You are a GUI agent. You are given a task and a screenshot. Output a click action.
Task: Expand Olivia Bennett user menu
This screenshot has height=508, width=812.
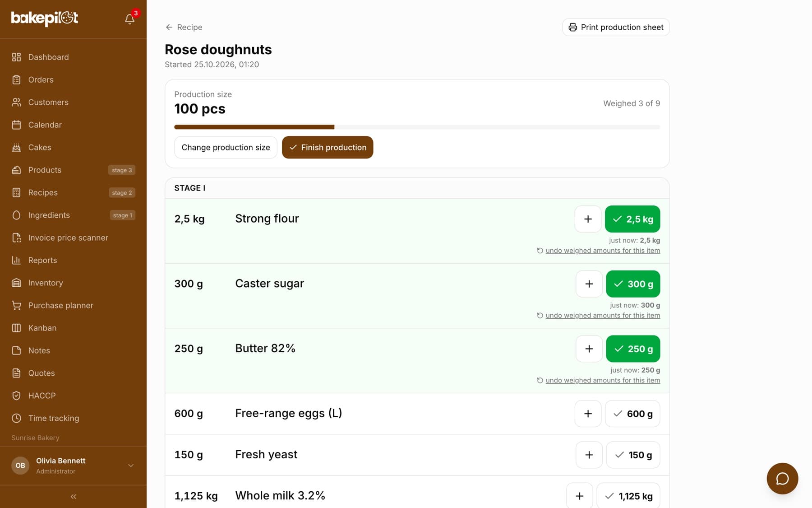point(73,466)
